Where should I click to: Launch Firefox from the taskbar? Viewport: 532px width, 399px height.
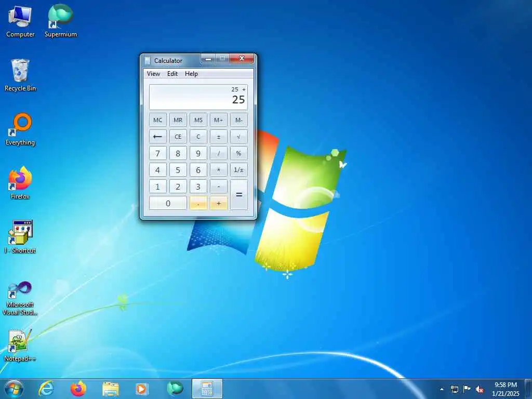coord(78,389)
